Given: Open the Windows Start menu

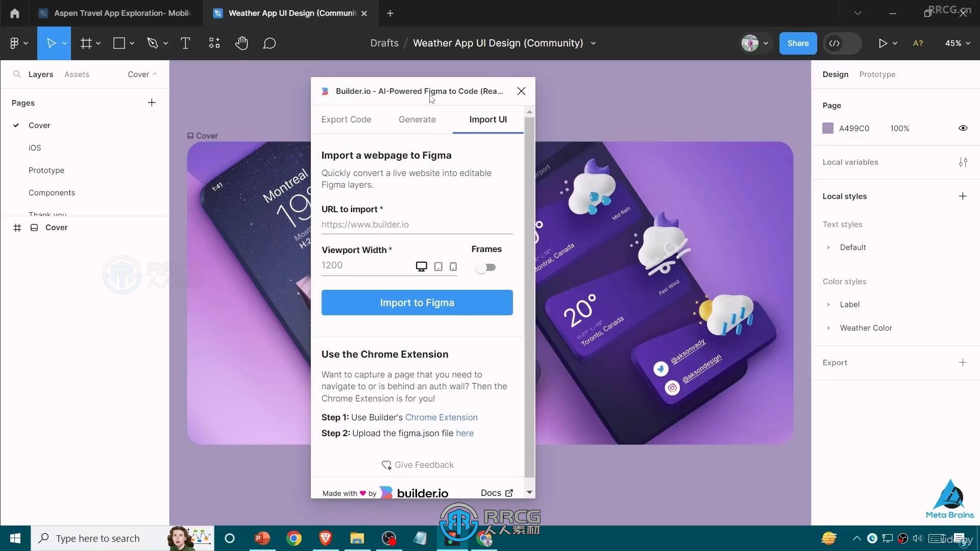Looking at the screenshot, I should 15,538.
